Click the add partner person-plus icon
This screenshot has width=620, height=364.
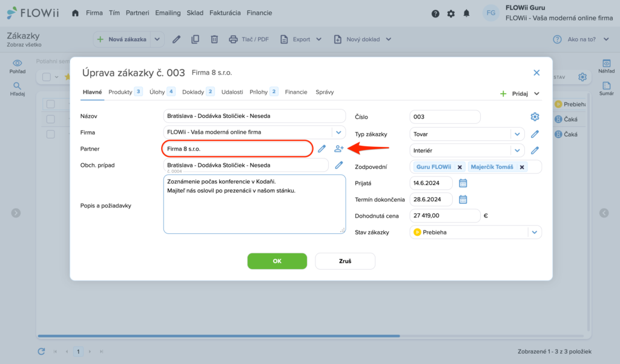[x=339, y=149]
